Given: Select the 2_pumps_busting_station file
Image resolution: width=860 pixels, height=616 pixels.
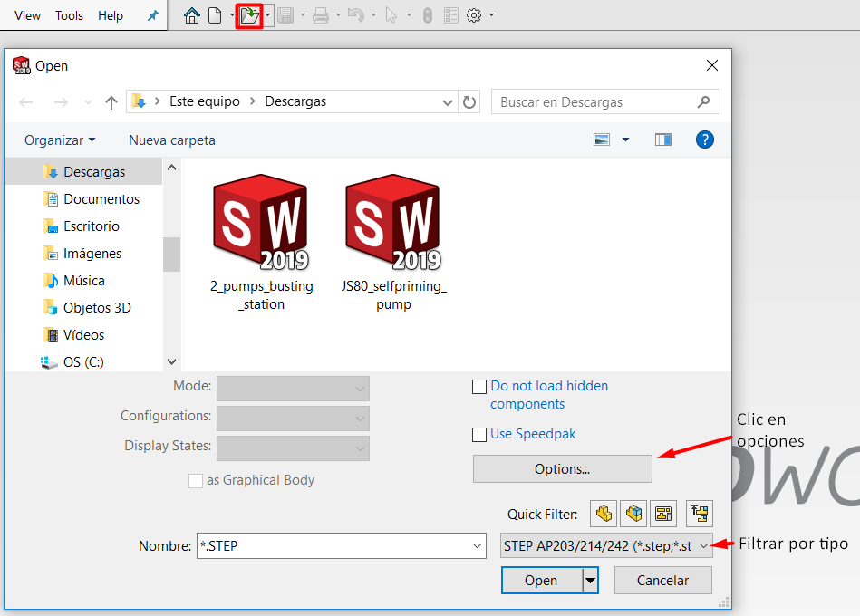Looking at the screenshot, I should (x=262, y=244).
